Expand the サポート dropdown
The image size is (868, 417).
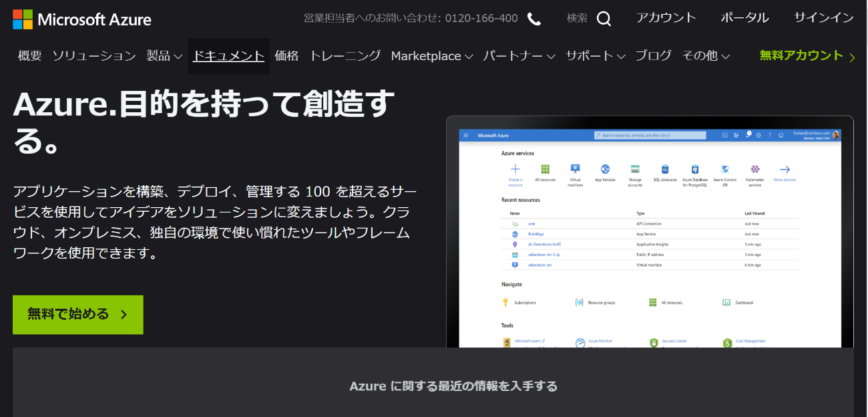point(596,56)
